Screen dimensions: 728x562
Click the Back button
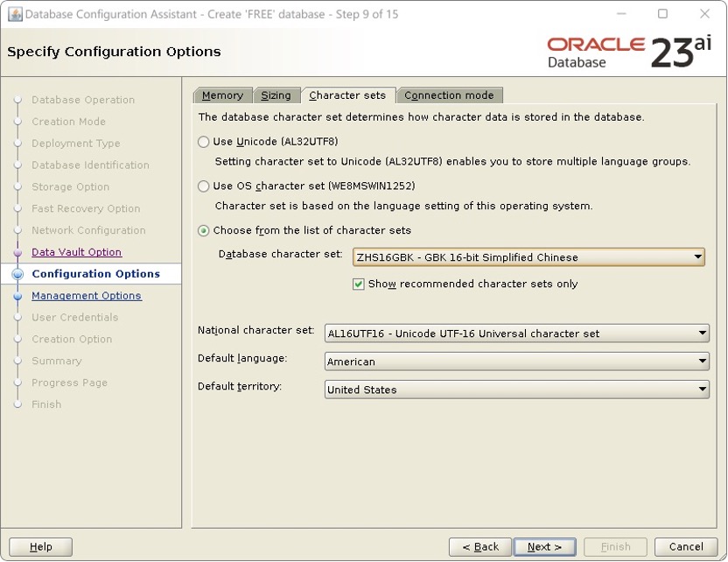click(x=479, y=545)
